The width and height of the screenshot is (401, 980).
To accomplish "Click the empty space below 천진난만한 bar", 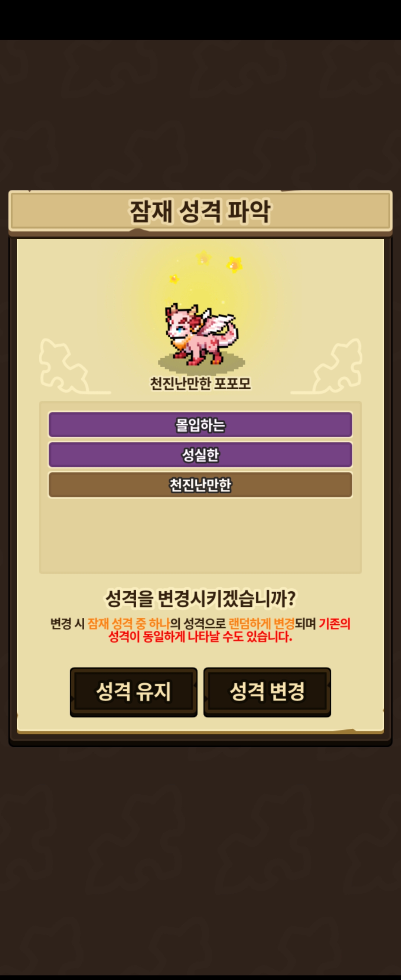I will (x=200, y=536).
